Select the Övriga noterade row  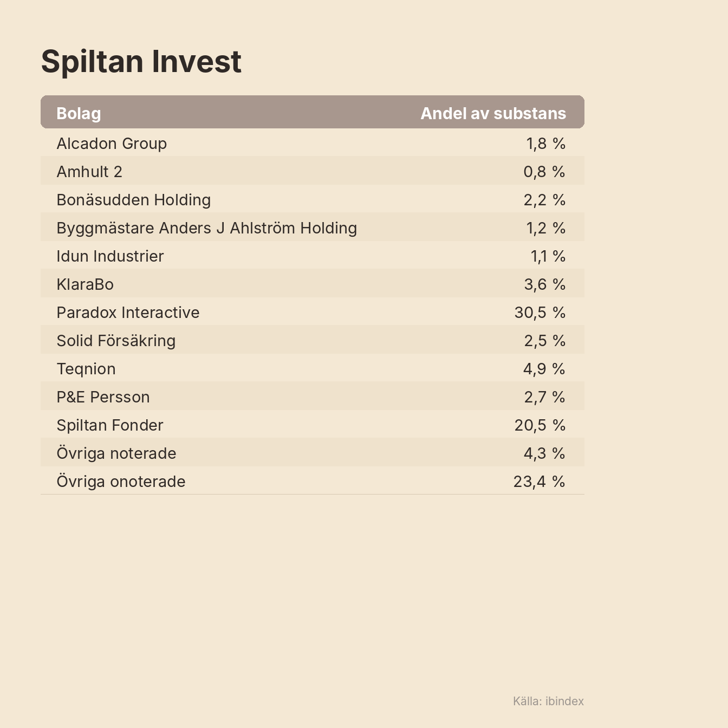coord(313,453)
